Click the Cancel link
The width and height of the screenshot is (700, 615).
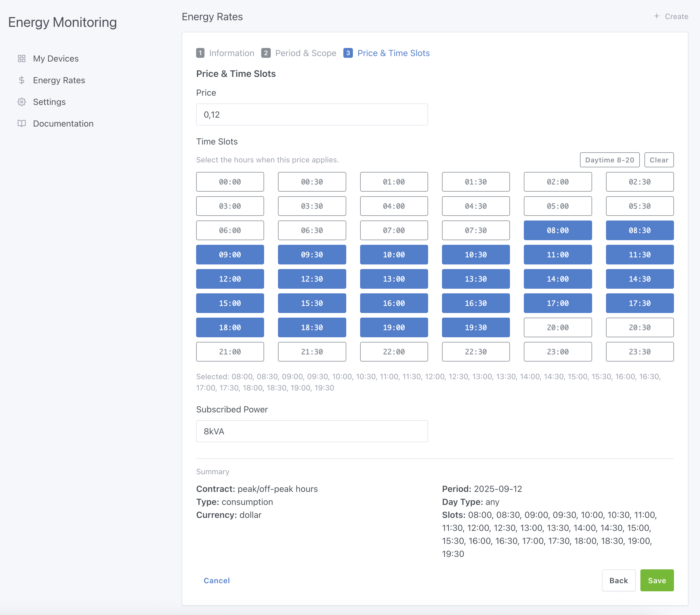pos(216,580)
